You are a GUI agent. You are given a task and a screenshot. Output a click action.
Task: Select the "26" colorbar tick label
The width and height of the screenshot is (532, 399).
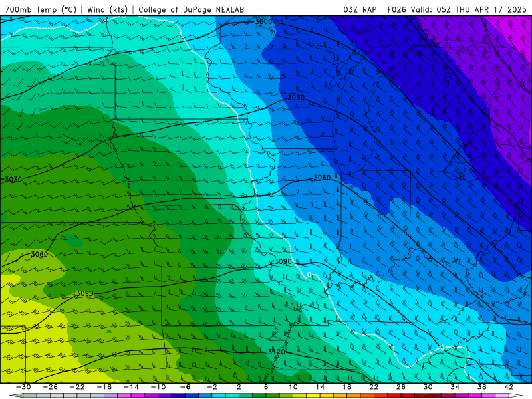(x=401, y=387)
